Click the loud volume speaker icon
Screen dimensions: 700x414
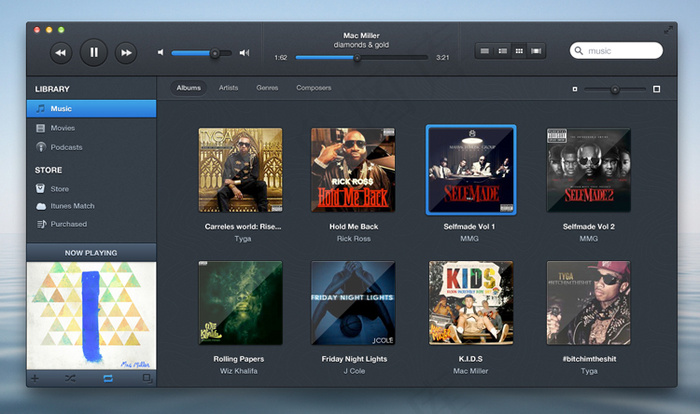tap(244, 53)
